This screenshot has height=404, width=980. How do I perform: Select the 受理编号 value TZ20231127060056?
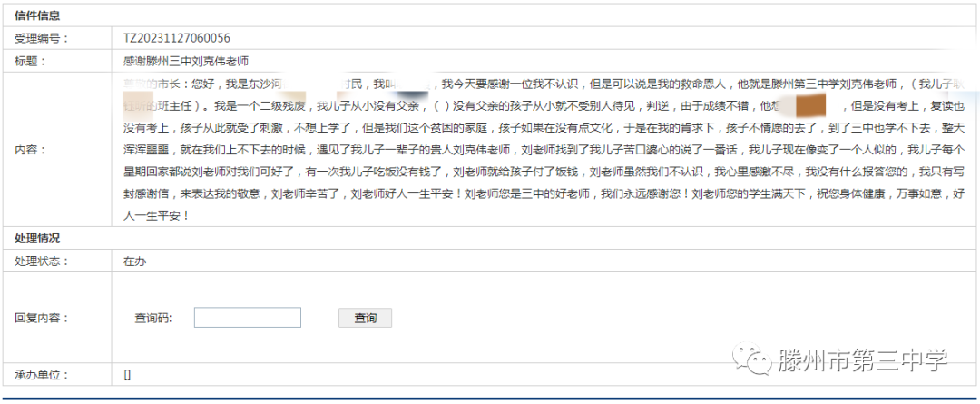[x=177, y=38]
